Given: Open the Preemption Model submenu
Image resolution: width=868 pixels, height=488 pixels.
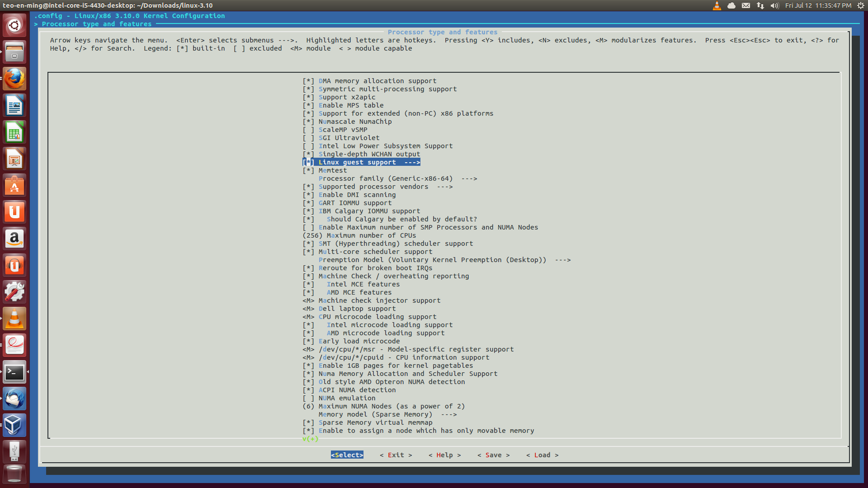Looking at the screenshot, I should pos(444,260).
